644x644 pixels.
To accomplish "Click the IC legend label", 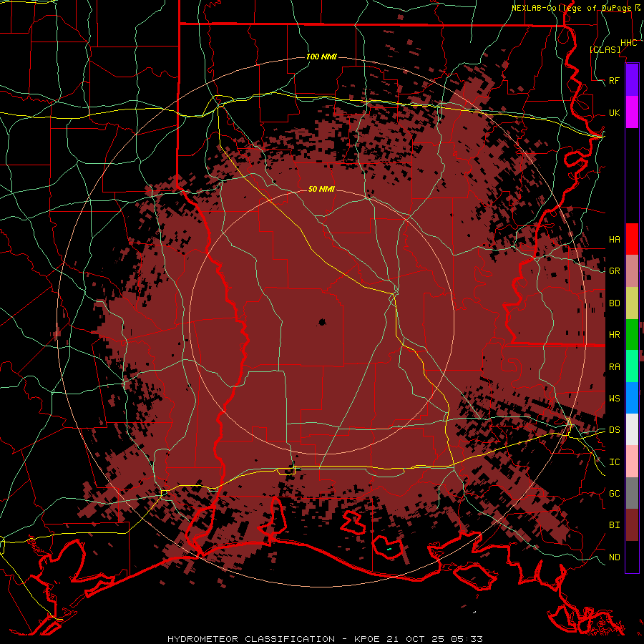I will pos(615,462).
